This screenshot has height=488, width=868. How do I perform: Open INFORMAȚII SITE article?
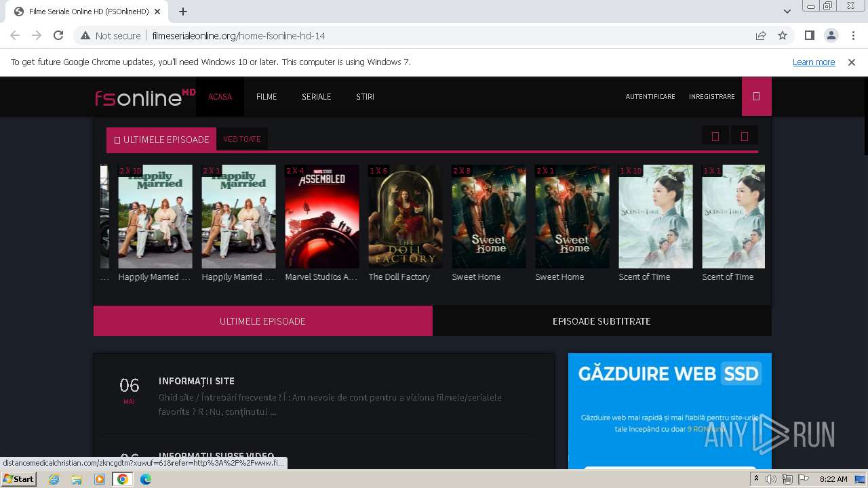(197, 381)
